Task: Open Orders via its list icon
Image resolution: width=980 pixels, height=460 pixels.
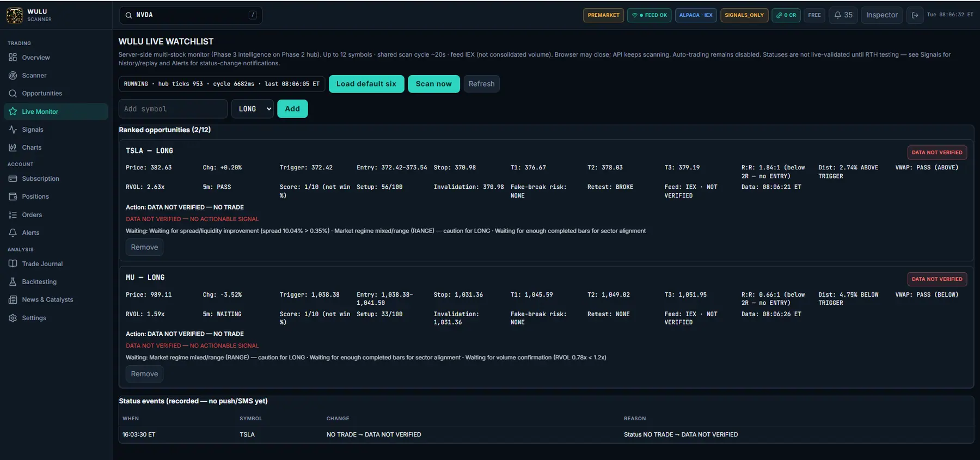Action: (x=13, y=215)
